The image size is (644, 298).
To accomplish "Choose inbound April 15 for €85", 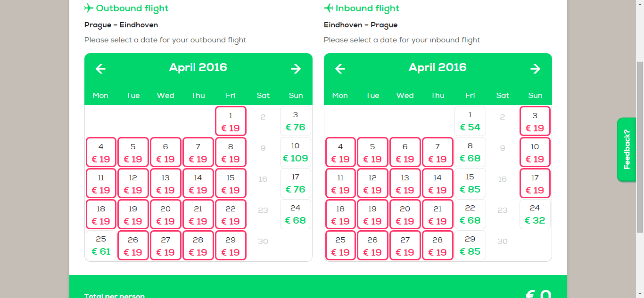I will 470,184.
